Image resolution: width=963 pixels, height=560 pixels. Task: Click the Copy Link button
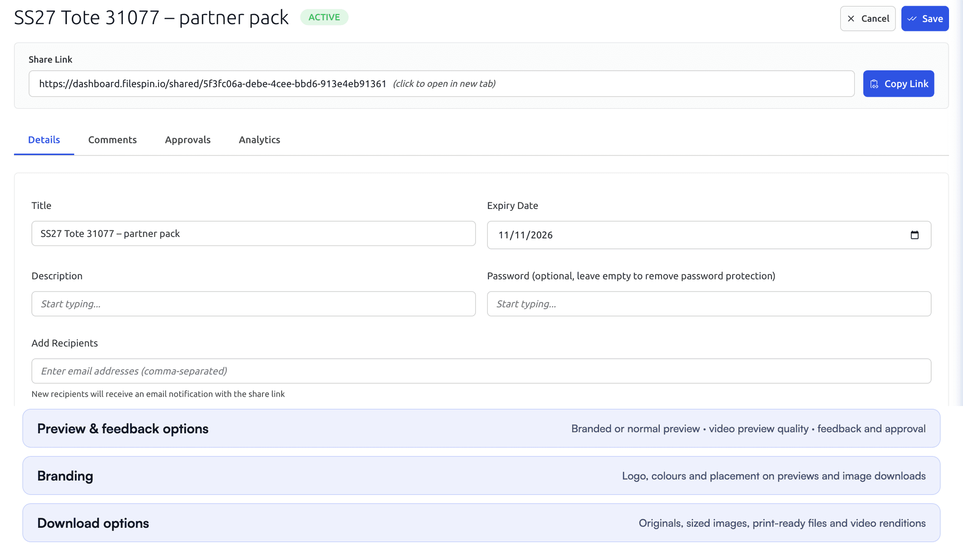click(x=898, y=84)
